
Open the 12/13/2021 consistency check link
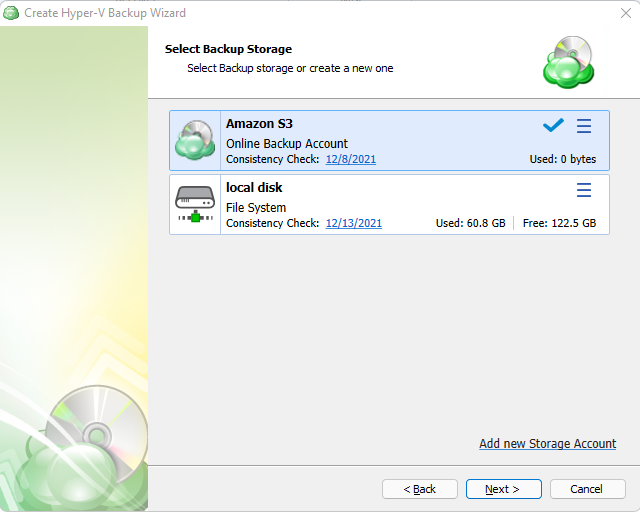(x=353, y=223)
